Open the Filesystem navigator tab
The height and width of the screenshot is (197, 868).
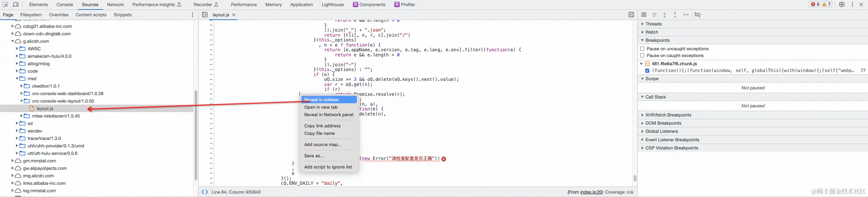click(31, 15)
